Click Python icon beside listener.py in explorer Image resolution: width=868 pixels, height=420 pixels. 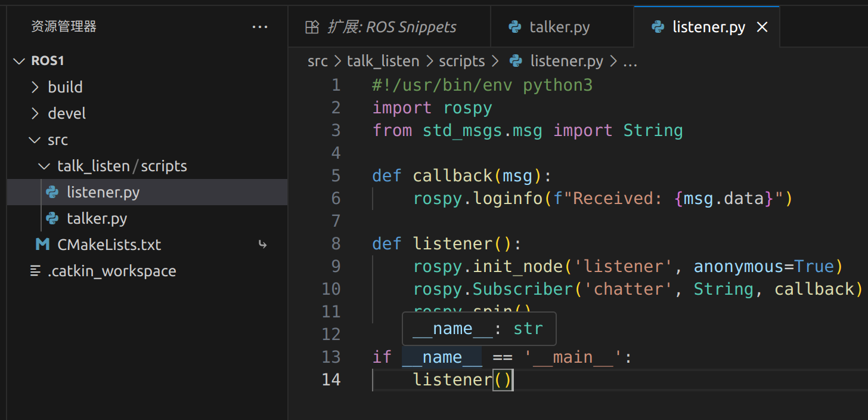pos(52,192)
